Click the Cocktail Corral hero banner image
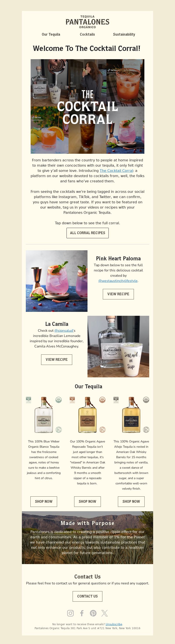 (87, 106)
